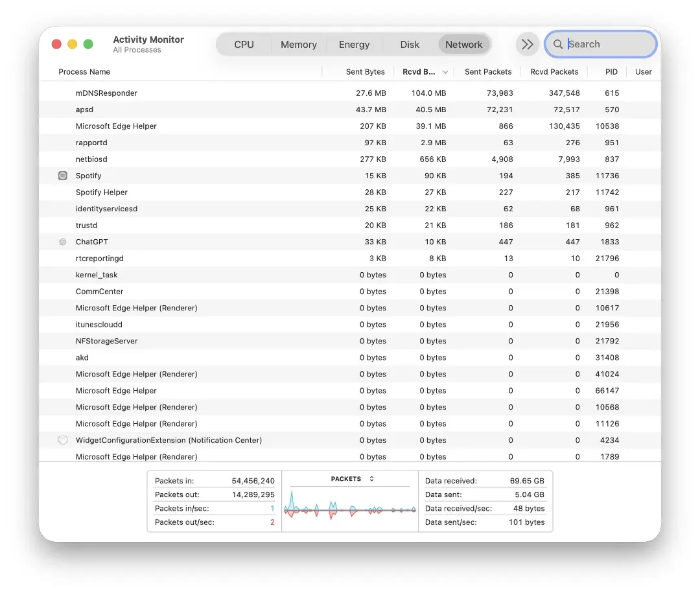Select Edge Helper (Renderer) with PID 10617
Viewport: 700px width, 593px height.
350,308
